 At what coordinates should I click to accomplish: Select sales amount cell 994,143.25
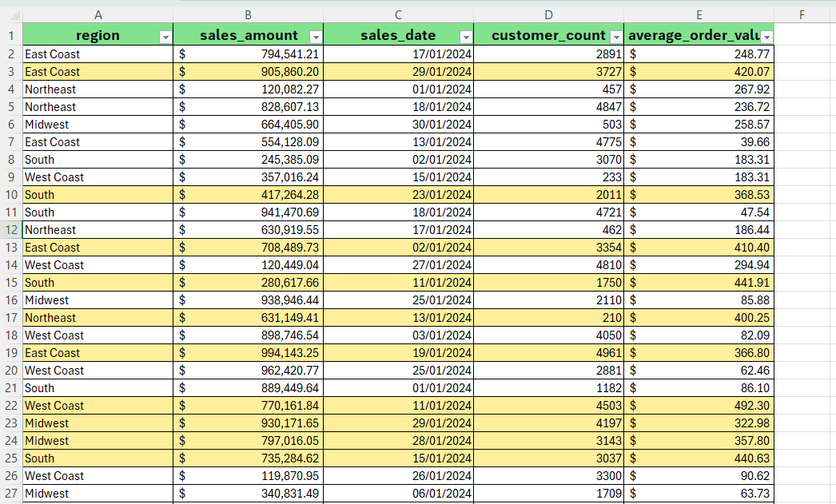click(x=249, y=353)
